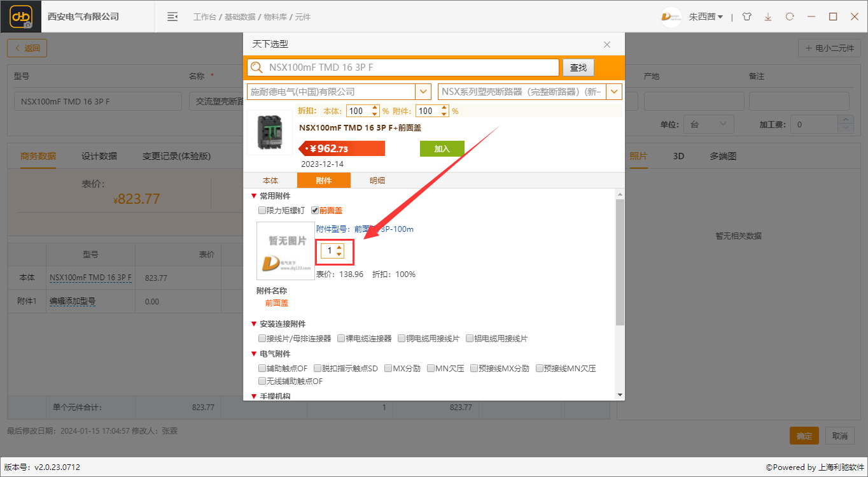Screen dimensions: 868x477
Task: Open the 明细 tab
Action: coord(377,180)
